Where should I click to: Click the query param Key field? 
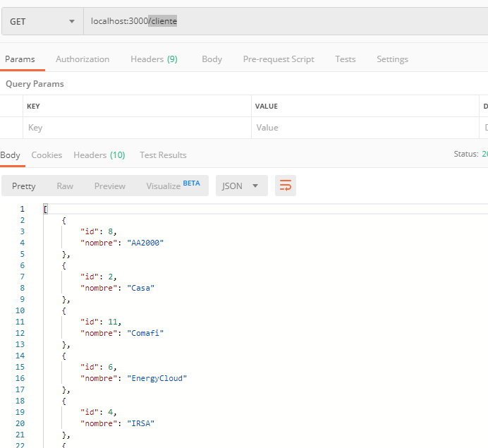click(138, 128)
